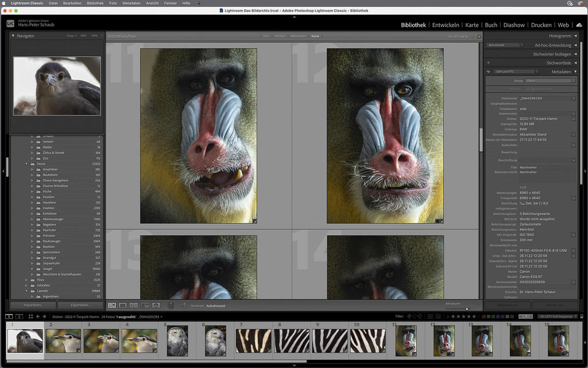Open compare view (XY) in the toolbar
Viewport: 588px width, 368px height.
[x=133, y=305]
